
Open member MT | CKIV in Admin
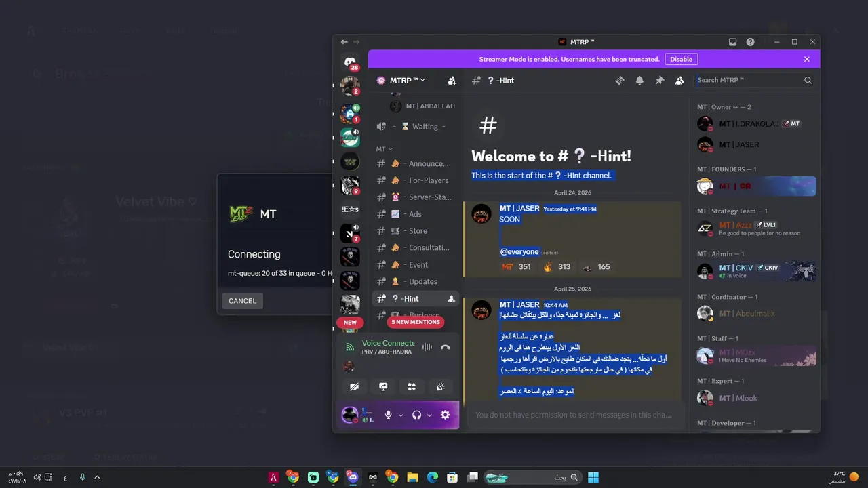756,271
